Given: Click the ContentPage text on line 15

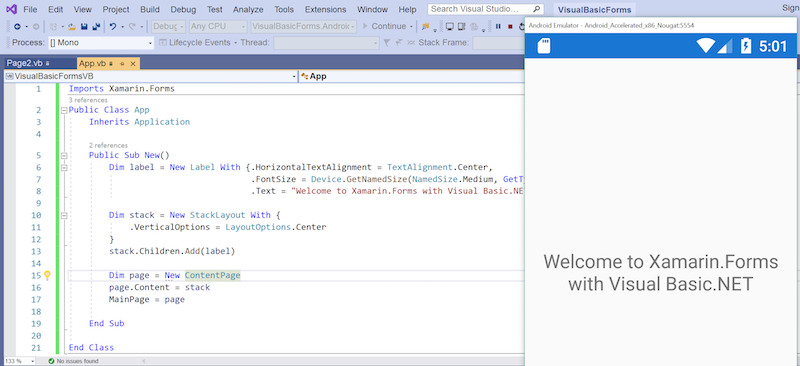Looking at the screenshot, I should click(x=212, y=275).
